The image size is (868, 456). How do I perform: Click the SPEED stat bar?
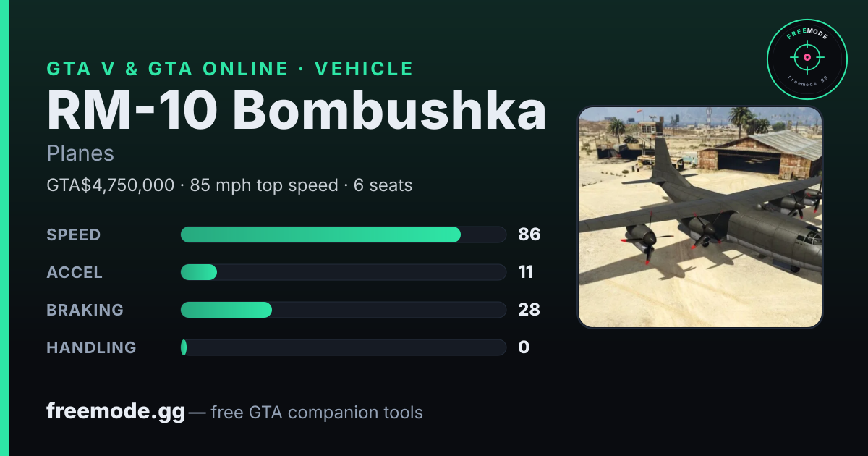tap(343, 235)
